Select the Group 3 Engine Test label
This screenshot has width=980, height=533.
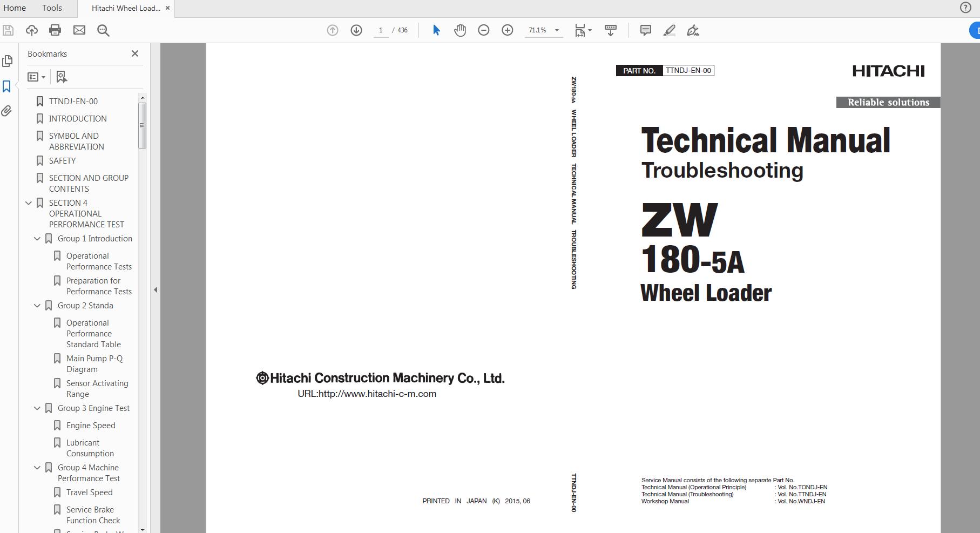(x=94, y=408)
